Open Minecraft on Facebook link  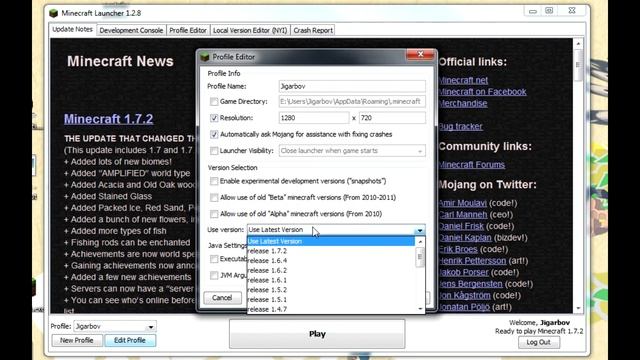coord(482,92)
